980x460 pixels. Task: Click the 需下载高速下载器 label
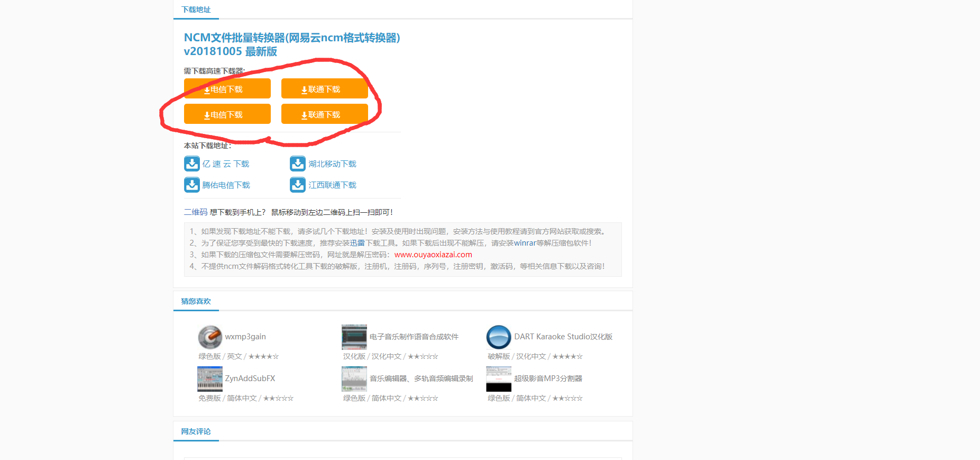click(215, 71)
